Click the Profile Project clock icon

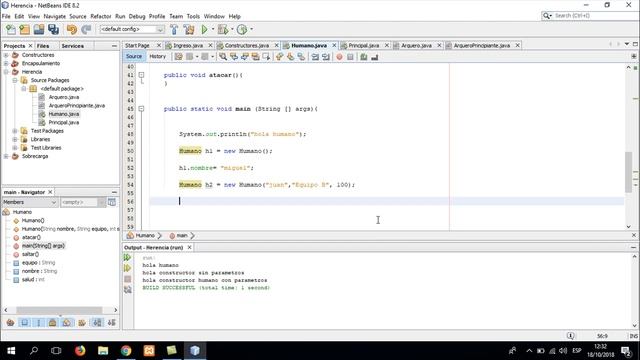pyautogui.click(x=242, y=29)
